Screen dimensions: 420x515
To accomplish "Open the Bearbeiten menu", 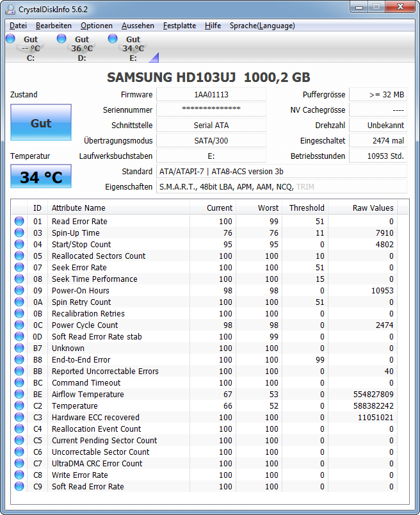I will [54, 26].
